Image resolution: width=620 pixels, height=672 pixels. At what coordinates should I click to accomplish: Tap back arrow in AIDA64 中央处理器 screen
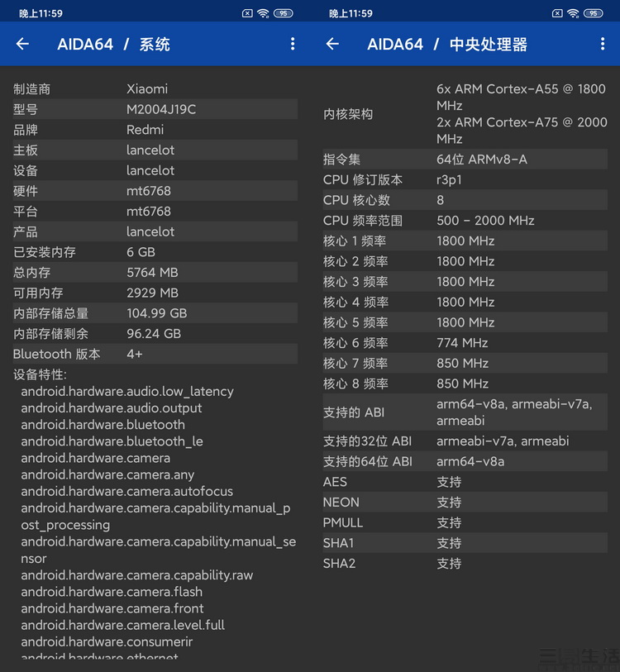coord(332,44)
